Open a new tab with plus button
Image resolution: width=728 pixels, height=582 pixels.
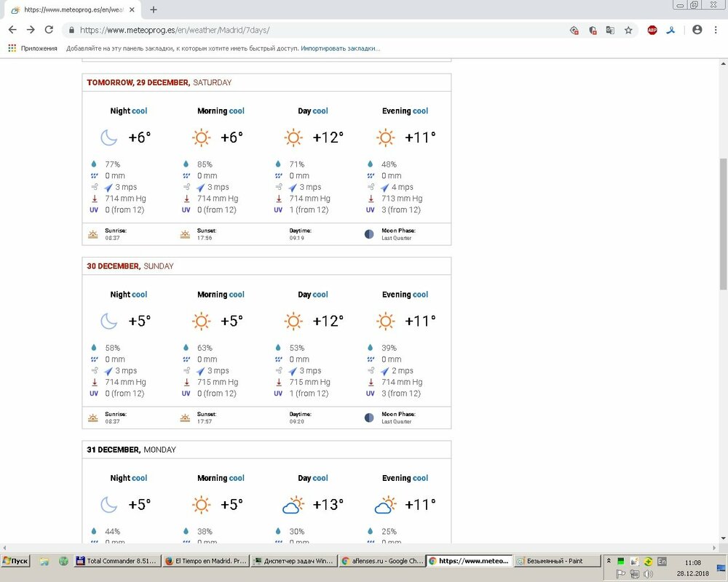point(154,9)
